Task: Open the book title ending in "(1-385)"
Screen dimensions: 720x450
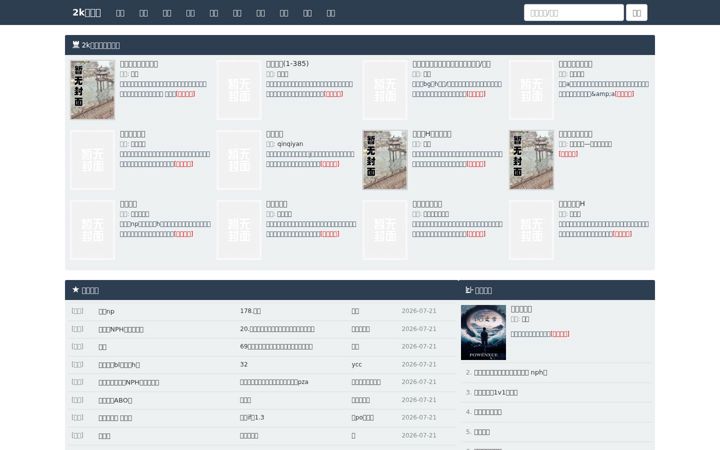Action: point(287,64)
